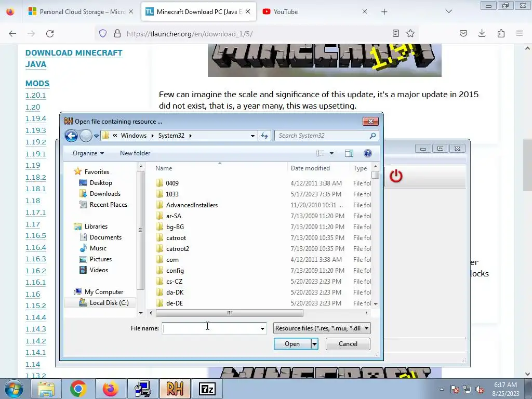The height and width of the screenshot is (399, 532).
Task: Click the Change your view icon
Action: 320,153
